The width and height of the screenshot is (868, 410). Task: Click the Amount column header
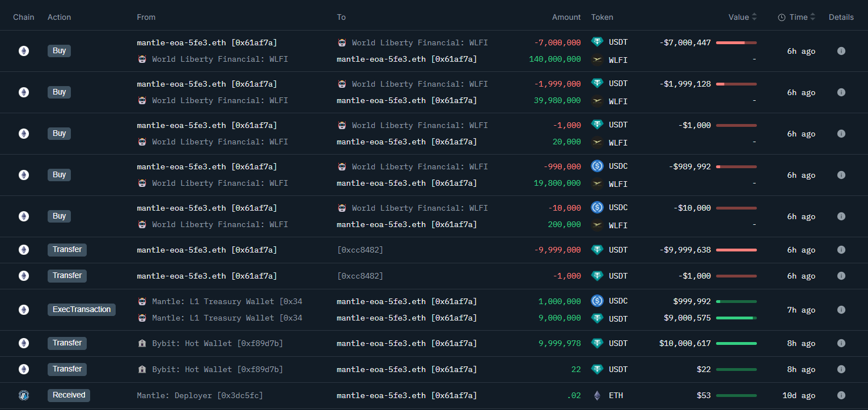[x=566, y=18]
